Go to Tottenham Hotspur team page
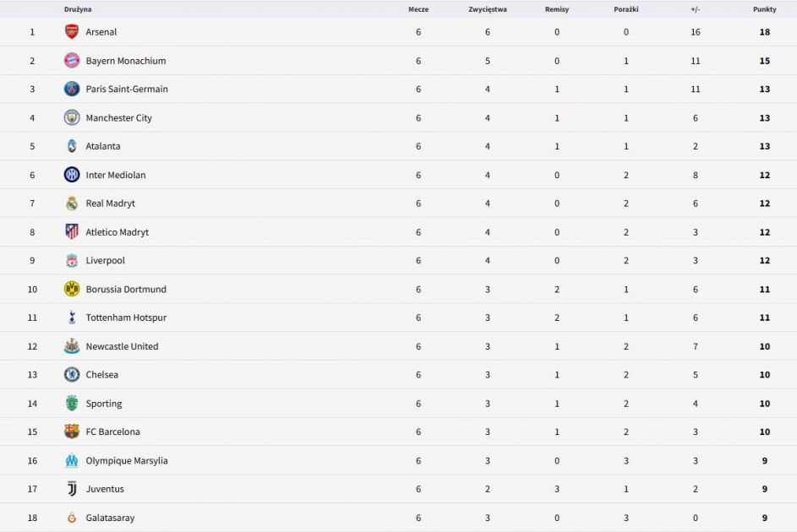 [126, 318]
